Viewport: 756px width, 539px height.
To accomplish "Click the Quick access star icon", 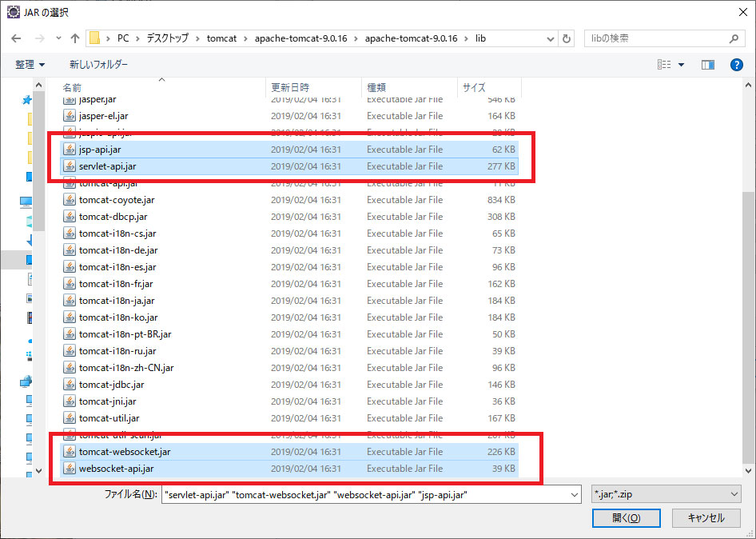I will pyautogui.click(x=27, y=100).
